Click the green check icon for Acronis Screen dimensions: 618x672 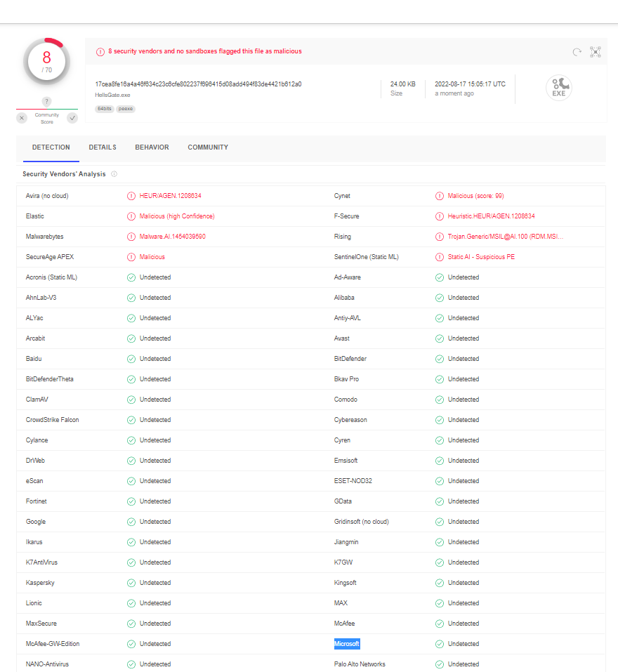(131, 277)
